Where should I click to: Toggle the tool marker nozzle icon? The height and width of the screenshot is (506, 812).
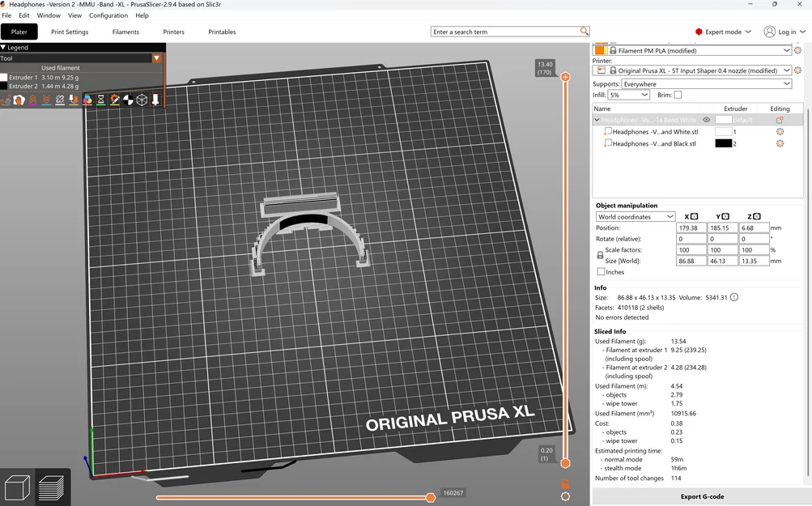pos(155,100)
